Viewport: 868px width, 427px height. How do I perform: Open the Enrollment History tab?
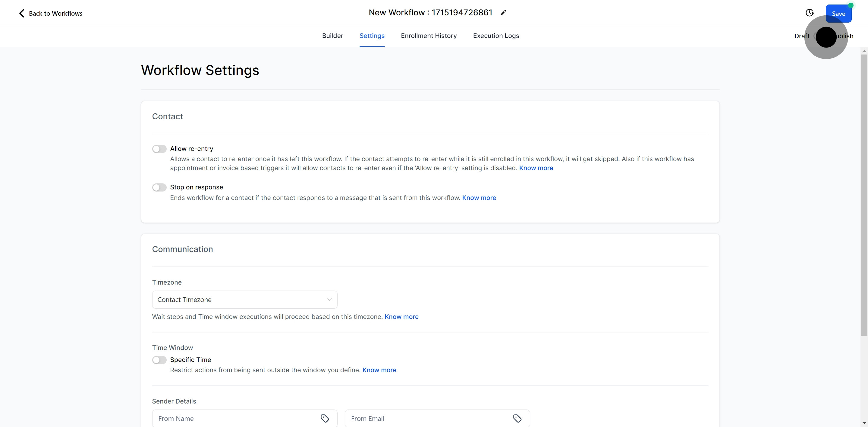(x=429, y=36)
